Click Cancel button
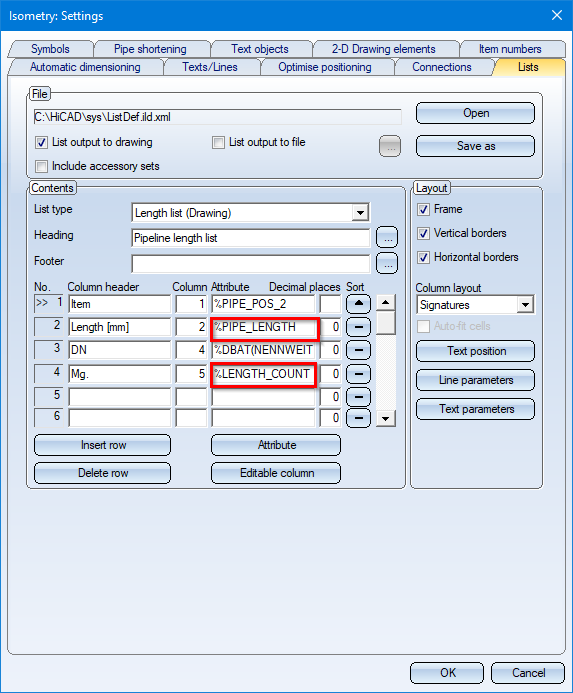This screenshot has width=573, height=693. click(528, 673)
